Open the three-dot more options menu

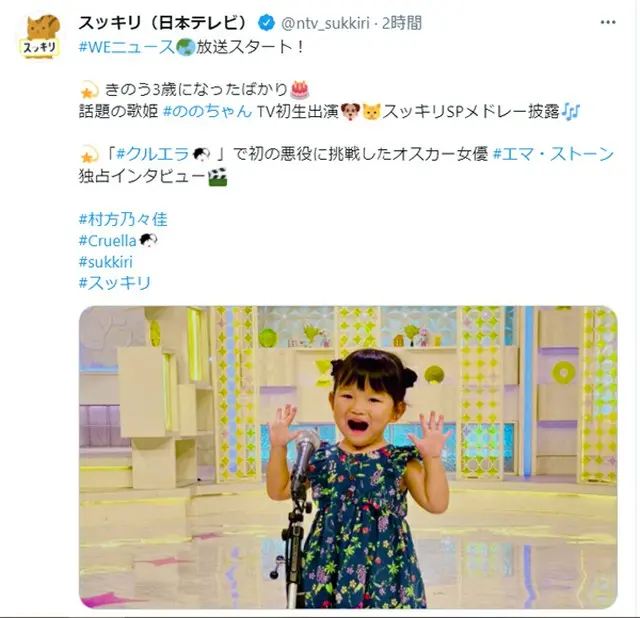[x=608, y=22]
